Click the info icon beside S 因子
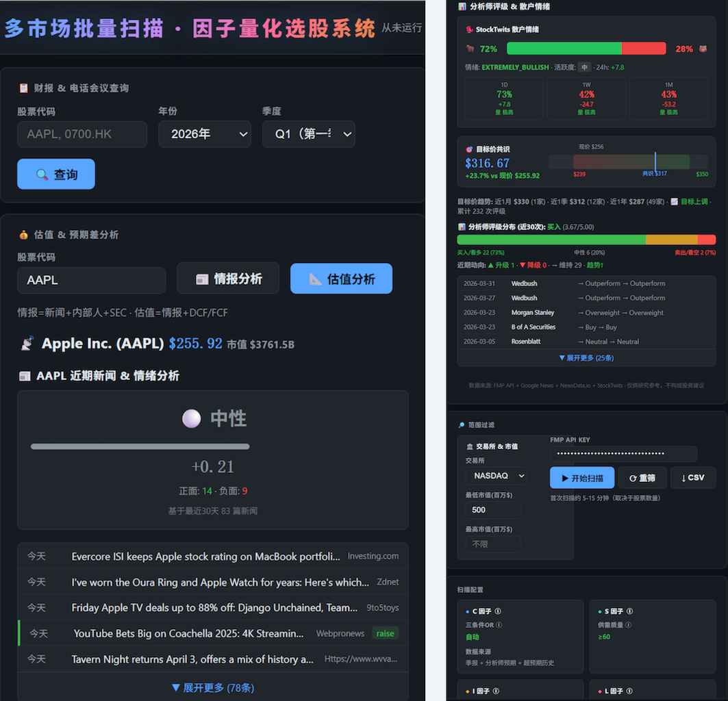Screen dimensions: 728x701 point(629,611)
